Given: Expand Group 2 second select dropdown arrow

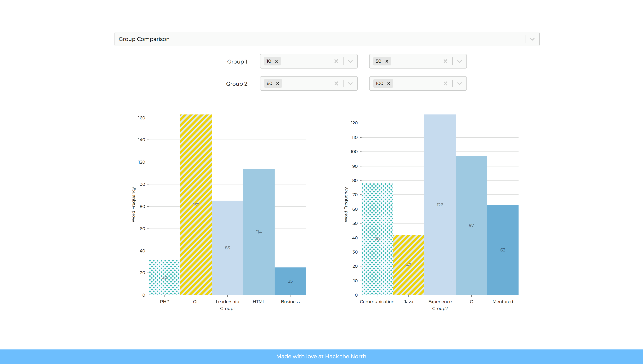Looking at the screenshot, I should point(459,83).
